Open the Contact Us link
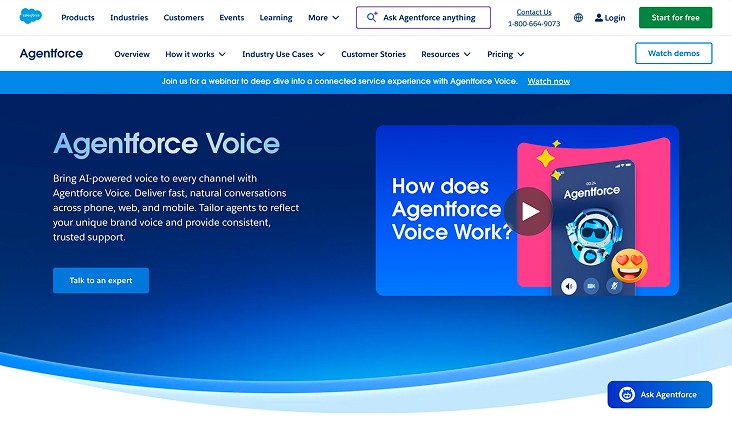Image resolution: width=732 pixels, height=421 pixels. [x=534, y=12]
